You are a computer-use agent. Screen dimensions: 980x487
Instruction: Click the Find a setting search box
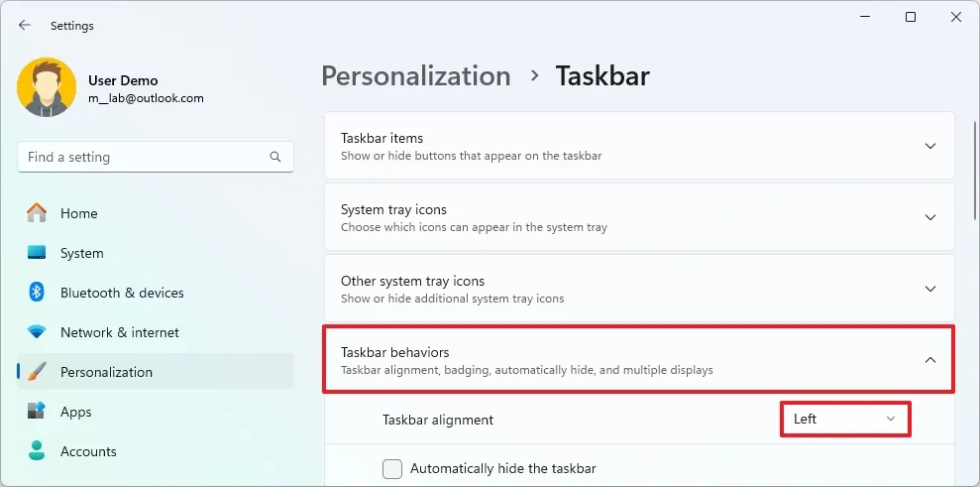[144, 157]
